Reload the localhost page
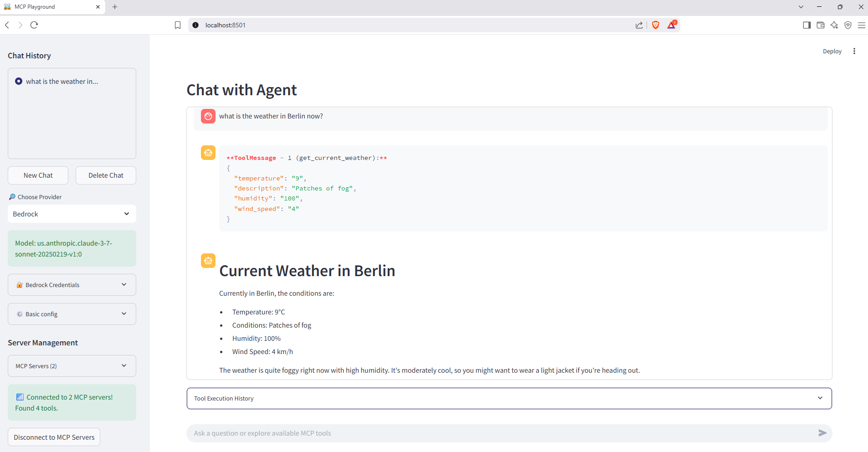868x452 pixels. click(34, 25)
